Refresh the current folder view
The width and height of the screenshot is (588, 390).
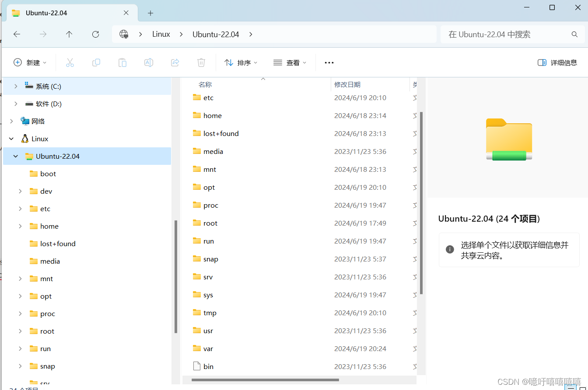[95, 34]
